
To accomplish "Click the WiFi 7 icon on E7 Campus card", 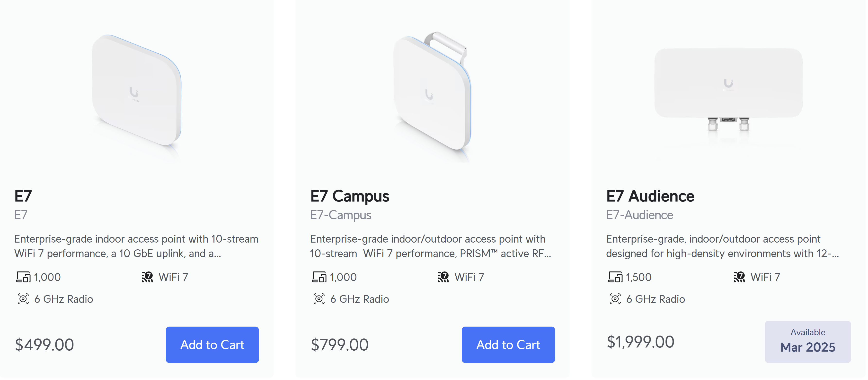I will 443,277.
